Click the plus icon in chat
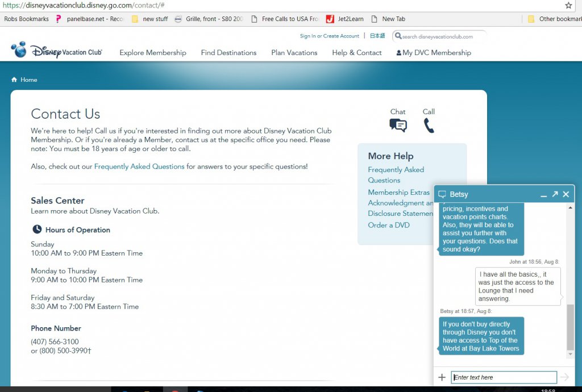 click(x=442, y=377)
